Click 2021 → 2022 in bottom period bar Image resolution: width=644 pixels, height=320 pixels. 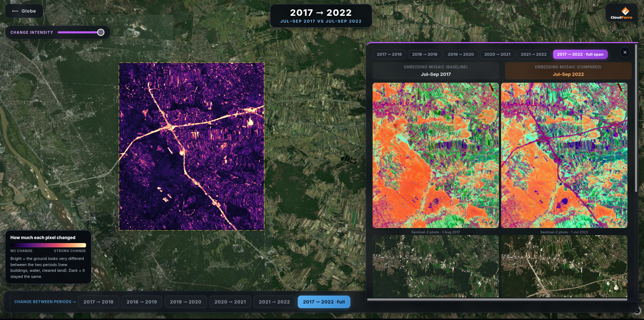274,302
